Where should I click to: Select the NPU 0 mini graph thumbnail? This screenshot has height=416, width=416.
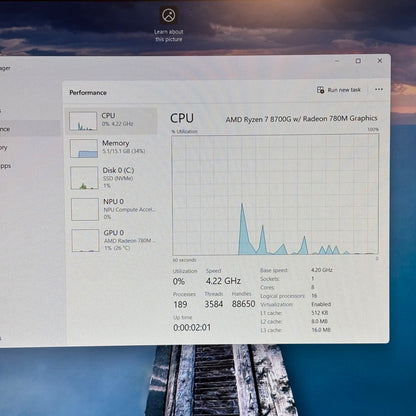85,209
